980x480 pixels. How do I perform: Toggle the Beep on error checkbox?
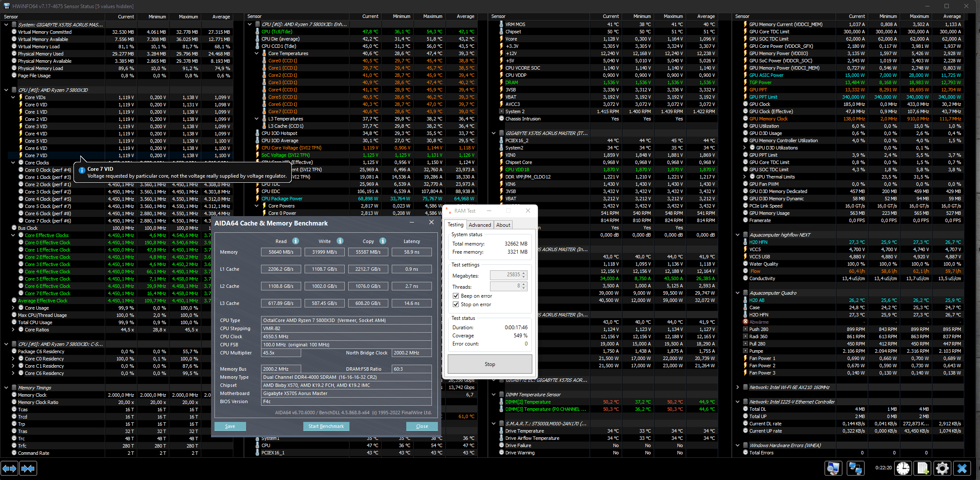pos(456,296)
